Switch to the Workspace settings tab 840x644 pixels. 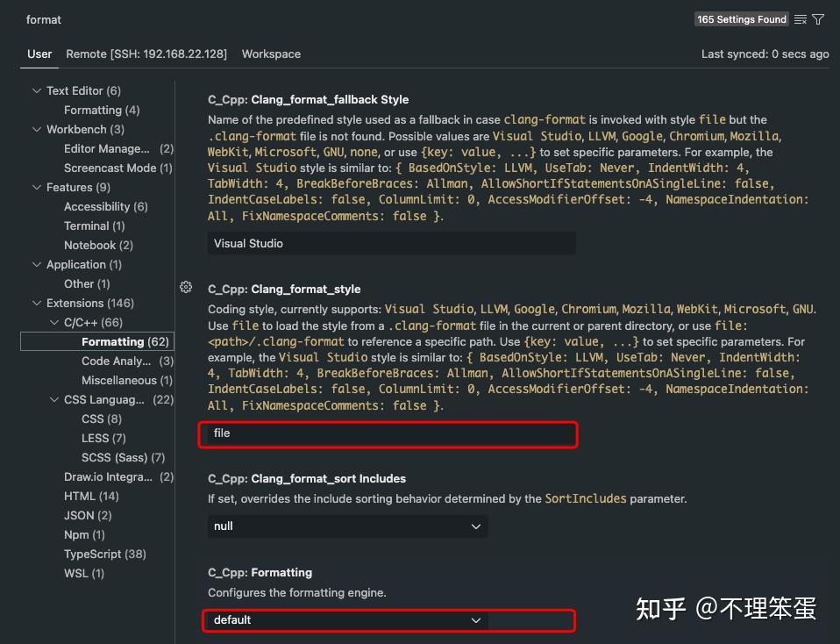point(271,54)
